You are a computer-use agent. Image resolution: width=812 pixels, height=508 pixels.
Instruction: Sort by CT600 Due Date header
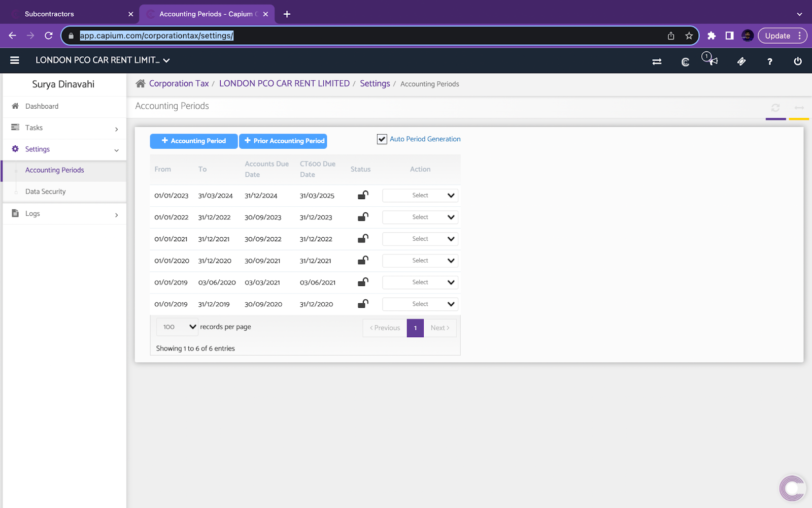click(318, 170)
